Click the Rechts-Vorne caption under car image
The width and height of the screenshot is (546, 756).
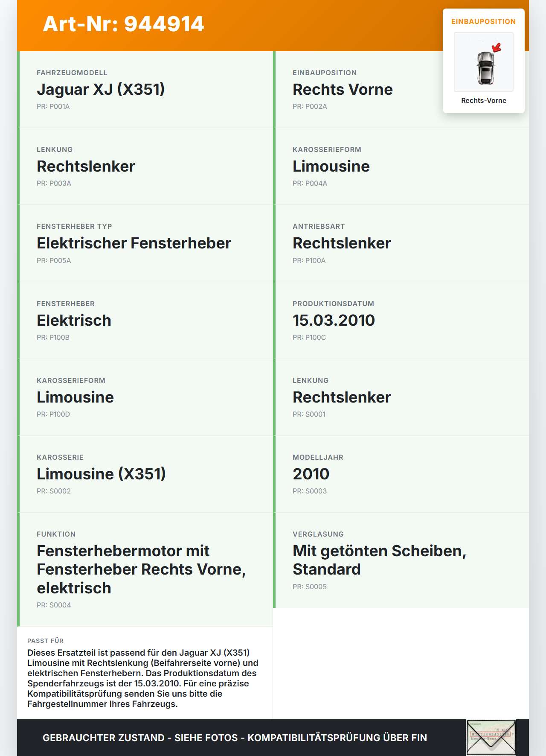[x=484, y=101]
